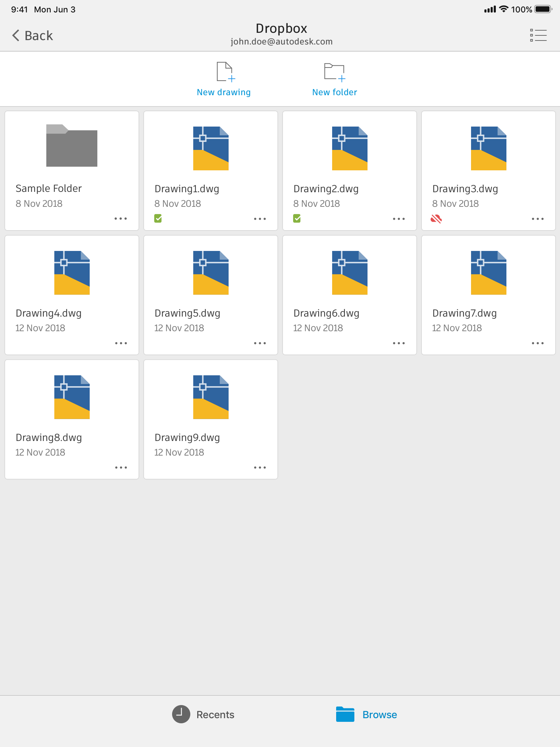Open Drawing3.dwg file icon
Screen dimensions: 560x747
[489, 148]
